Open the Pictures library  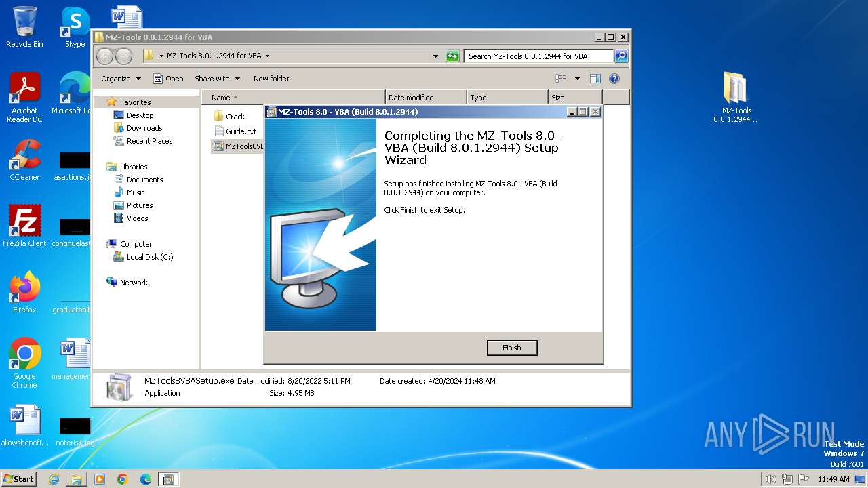click(139, 205)
